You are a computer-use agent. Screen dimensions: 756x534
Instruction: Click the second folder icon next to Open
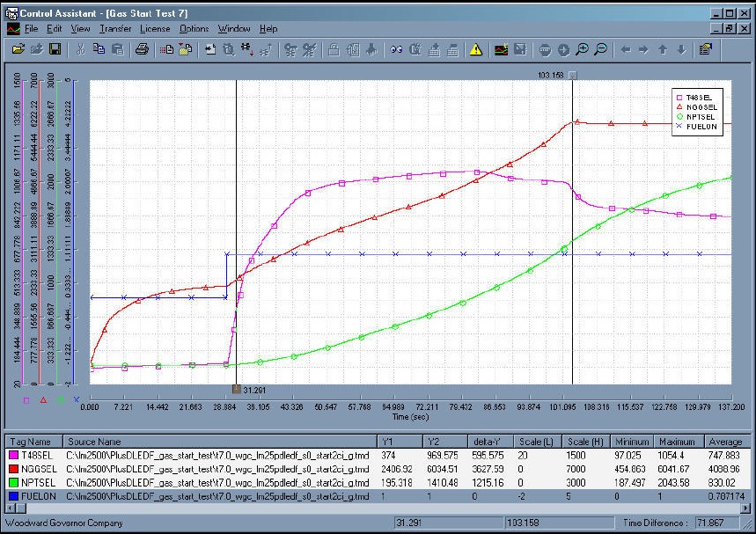tap(37, 49)
